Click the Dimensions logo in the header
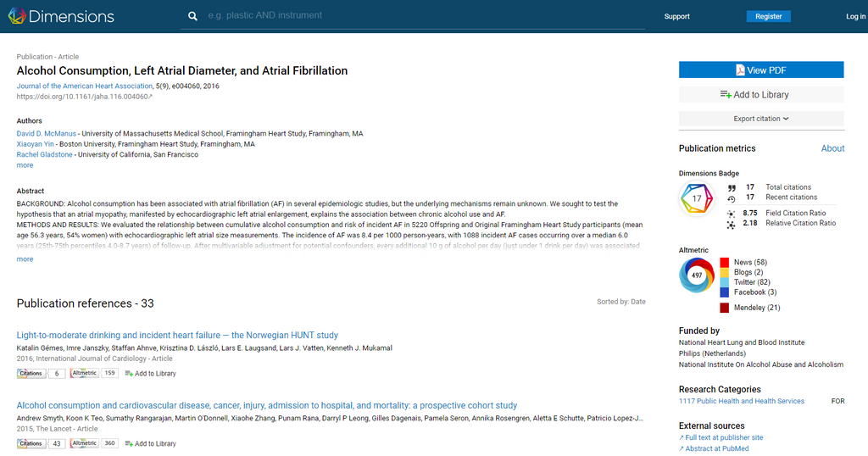 (x=59, y=16)
